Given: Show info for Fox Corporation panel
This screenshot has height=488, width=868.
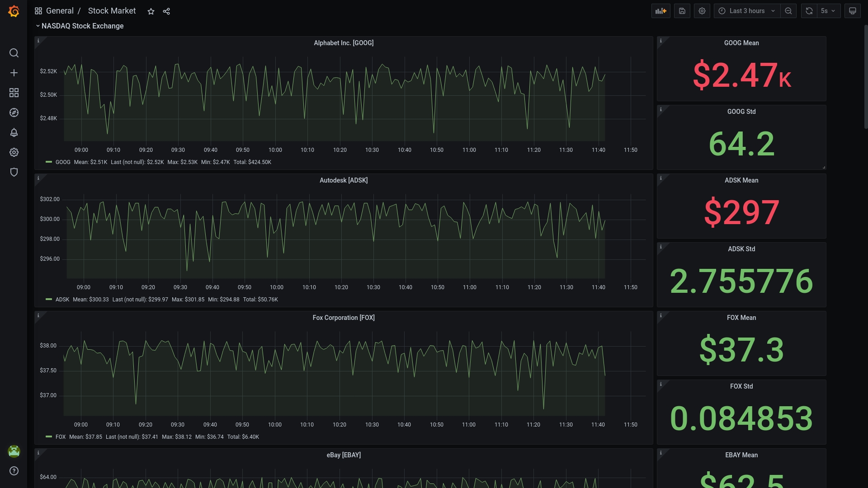Looking at the screenshot, I should tap(38, 315).
